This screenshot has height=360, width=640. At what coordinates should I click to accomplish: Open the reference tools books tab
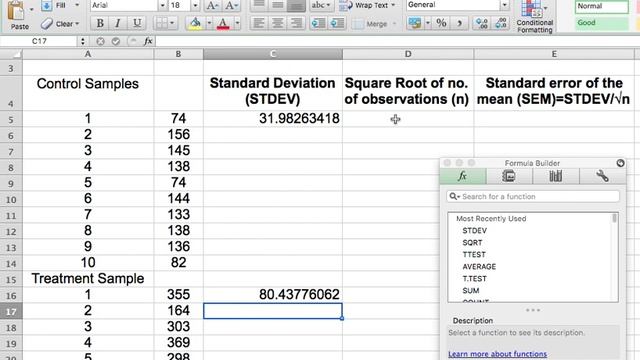(556, 176)
